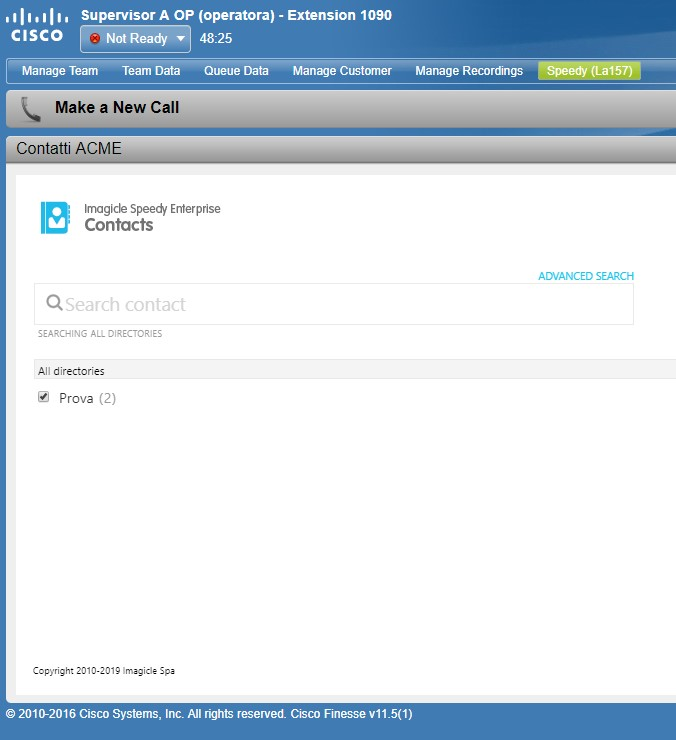Click the Imagicle Speedy contacts book icon
The height and width of the screenshot is (740, 676).
pyautogui.click(x=55, y=217)
